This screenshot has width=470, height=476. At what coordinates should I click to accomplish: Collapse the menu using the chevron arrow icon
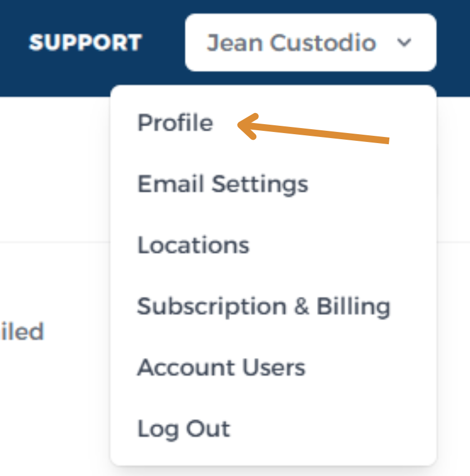(404, 42)
